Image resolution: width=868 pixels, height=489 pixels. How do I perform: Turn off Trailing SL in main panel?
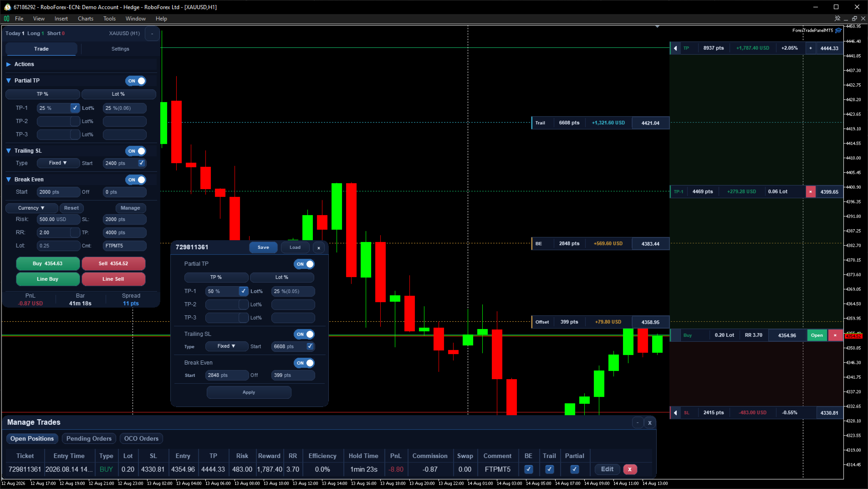136,151
